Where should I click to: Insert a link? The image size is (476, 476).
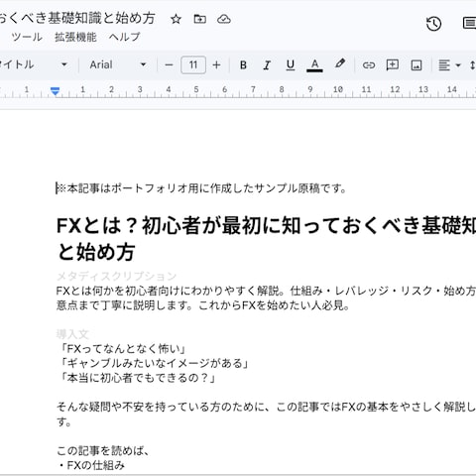369,65
